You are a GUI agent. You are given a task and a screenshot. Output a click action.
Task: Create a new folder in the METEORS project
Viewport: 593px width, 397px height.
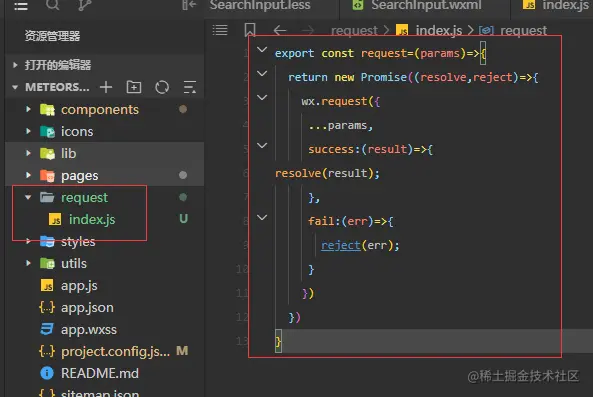[x=134, y=87]
